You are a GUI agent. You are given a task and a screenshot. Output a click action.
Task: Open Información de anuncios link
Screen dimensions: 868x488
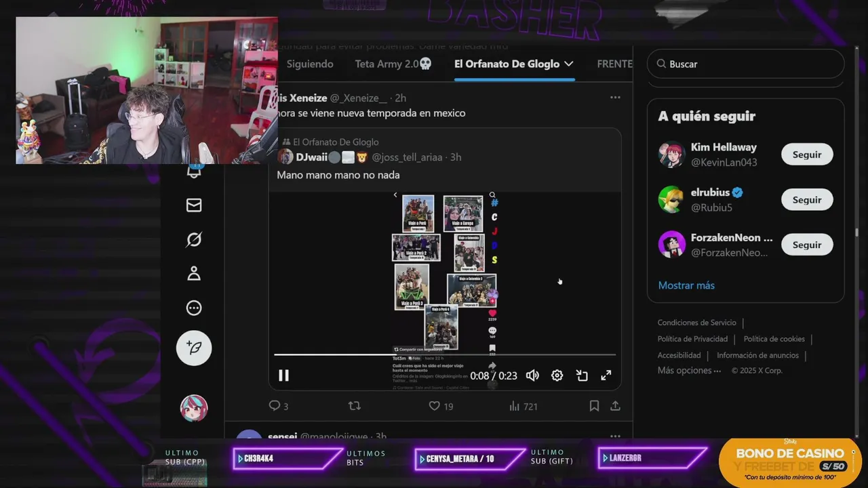coord(757,355)
